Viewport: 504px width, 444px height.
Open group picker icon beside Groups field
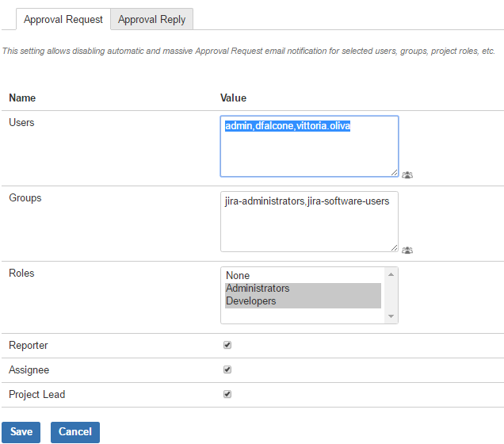coord(407,250)
